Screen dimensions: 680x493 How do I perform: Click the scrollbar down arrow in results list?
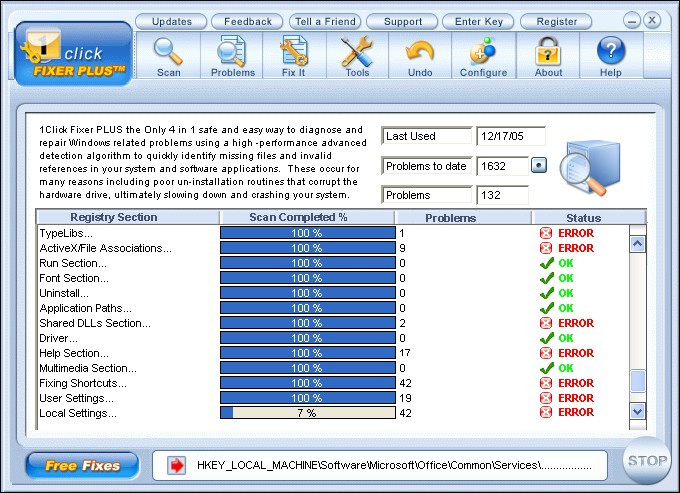coord(638,411)
